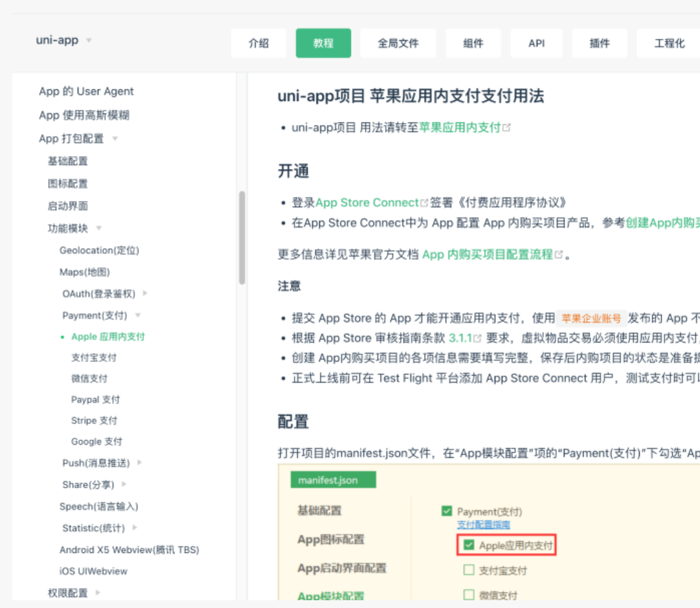Click external-link icon after App 内购买项目配置流程

(x=559, y=255)
